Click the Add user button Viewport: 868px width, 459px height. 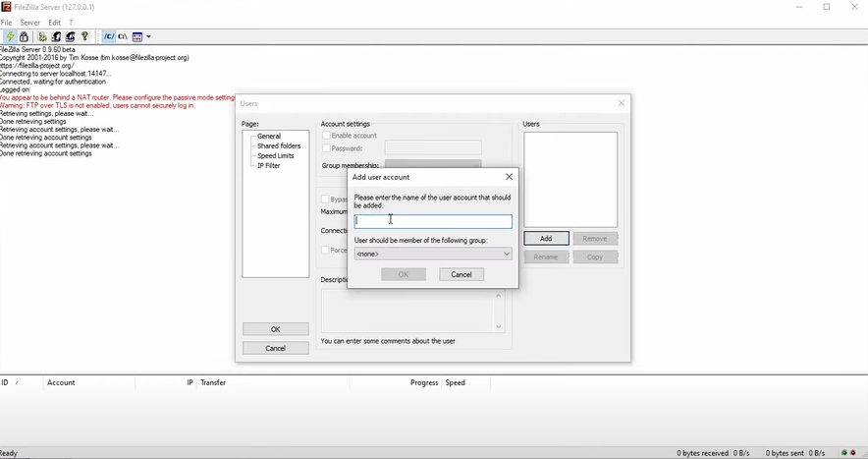tap(546, 239)
